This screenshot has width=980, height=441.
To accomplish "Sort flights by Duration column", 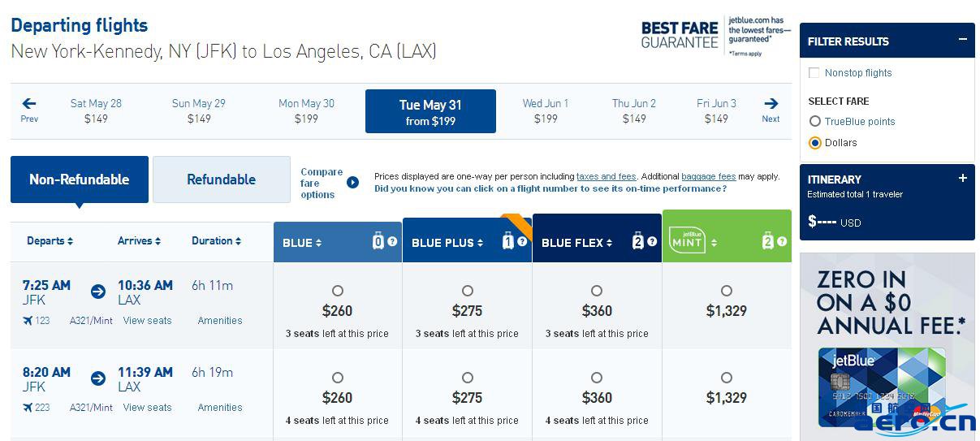I will (x=216, y=241).
